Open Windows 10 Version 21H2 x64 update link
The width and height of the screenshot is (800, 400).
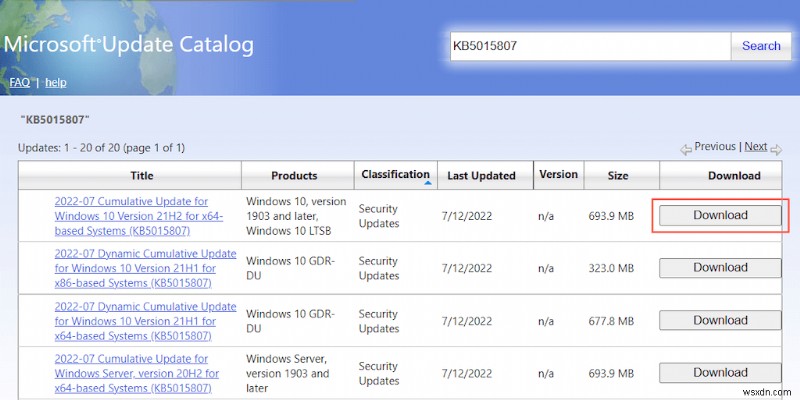tap(139, 216)
